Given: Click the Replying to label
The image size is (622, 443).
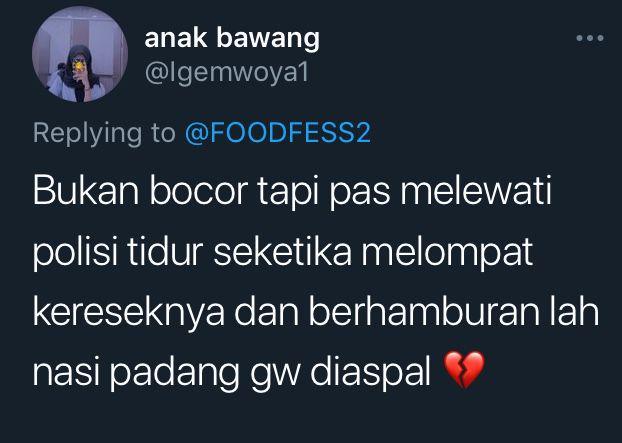Looking at the screenshot, I should tap(104, 134).
